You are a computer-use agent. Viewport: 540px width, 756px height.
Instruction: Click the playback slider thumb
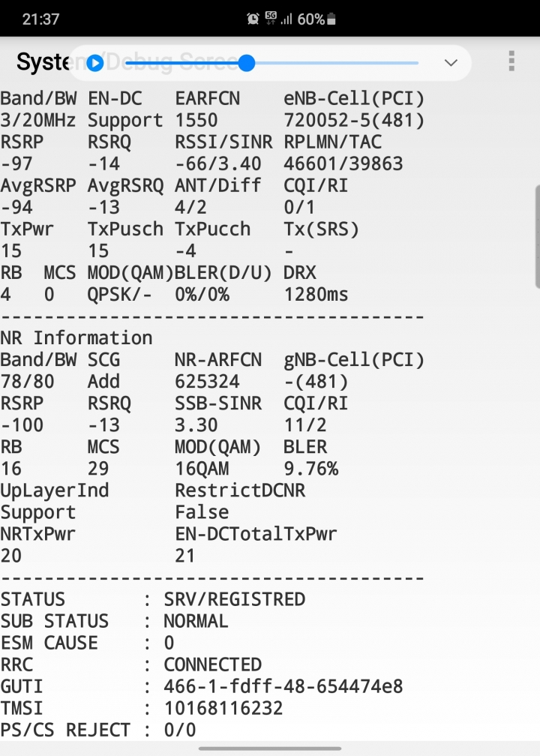246,63
